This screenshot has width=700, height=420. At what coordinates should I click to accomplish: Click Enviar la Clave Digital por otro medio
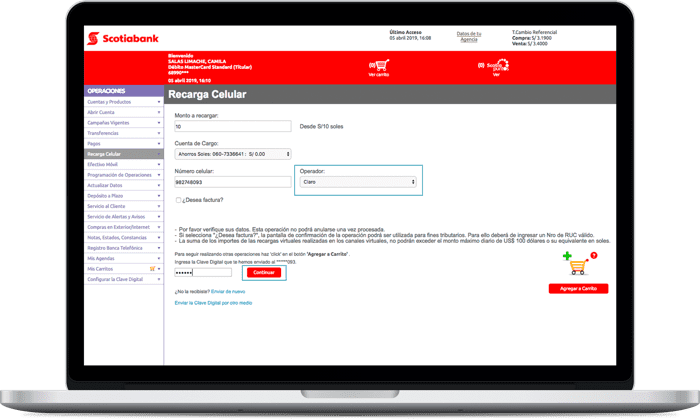pos(213,303)
